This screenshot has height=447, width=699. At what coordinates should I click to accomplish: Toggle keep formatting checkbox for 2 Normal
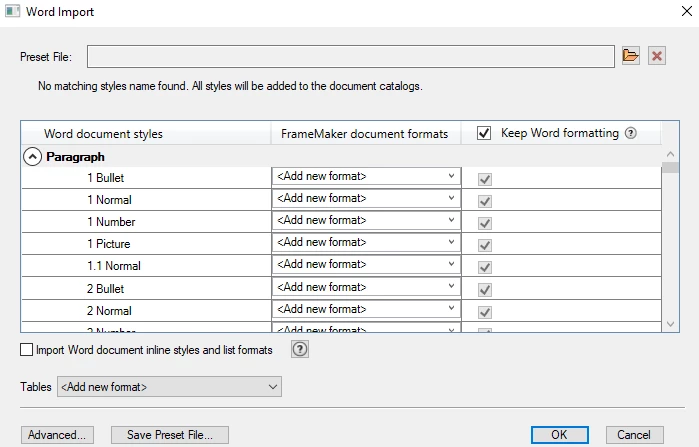click(x=485, y=312)
